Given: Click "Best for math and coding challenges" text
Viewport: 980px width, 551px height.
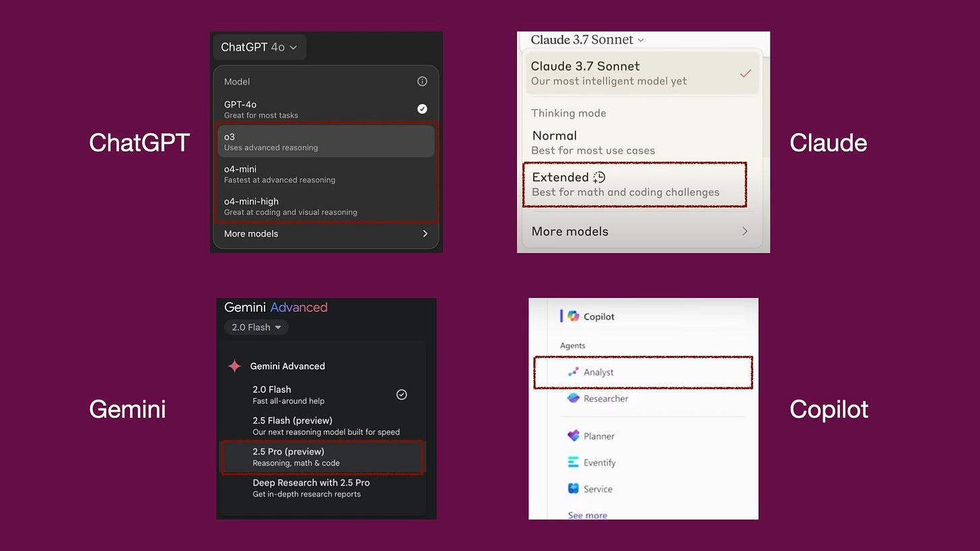Looking at the screenshot, I should 626,192.
